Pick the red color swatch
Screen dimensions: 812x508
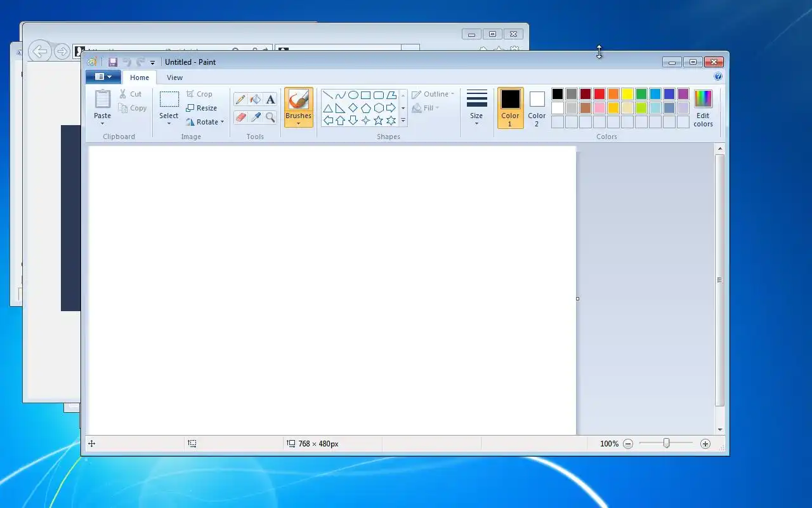(599, 94)
